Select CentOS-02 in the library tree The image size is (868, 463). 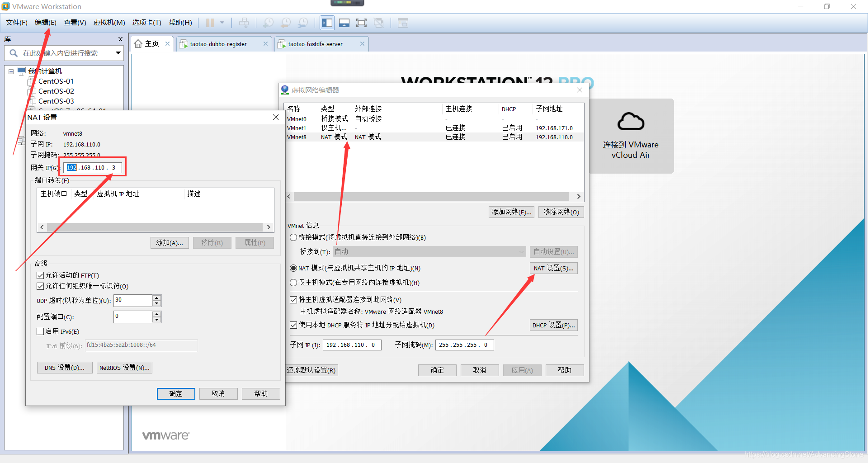[56, 91]
